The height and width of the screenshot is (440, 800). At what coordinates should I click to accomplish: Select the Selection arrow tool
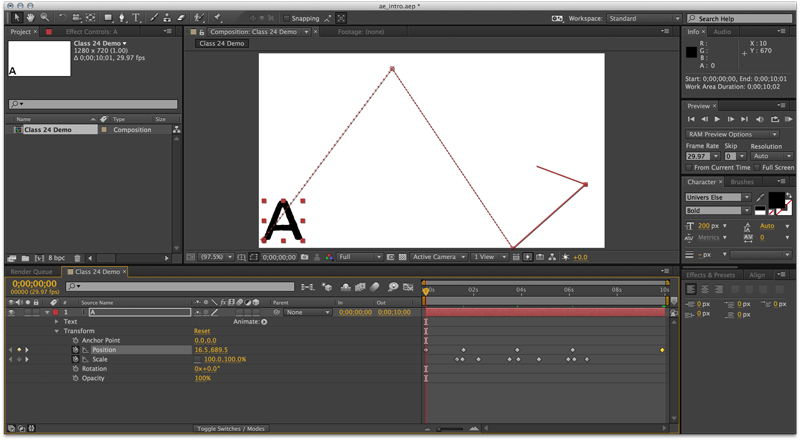16,18
